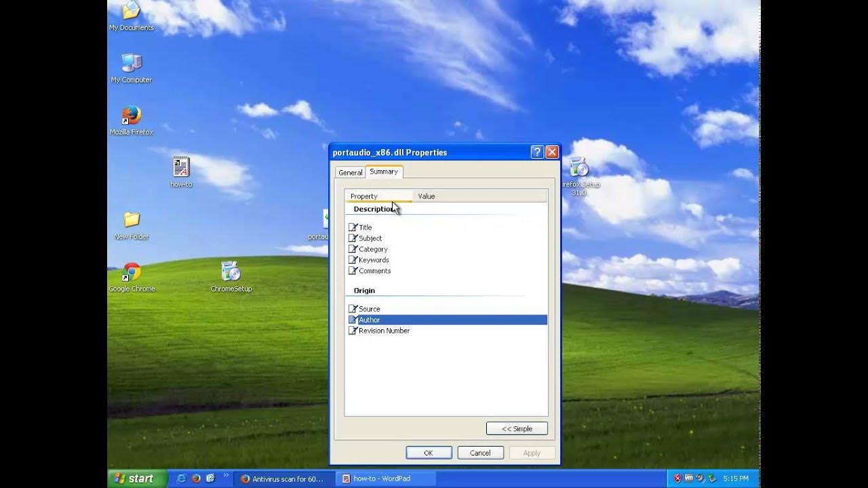
Task: Click the Category property edit icon
Action: tap(353, 249)
